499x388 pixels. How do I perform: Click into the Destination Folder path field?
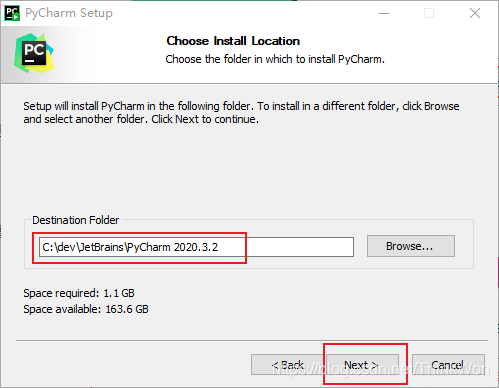click(196, 247)
